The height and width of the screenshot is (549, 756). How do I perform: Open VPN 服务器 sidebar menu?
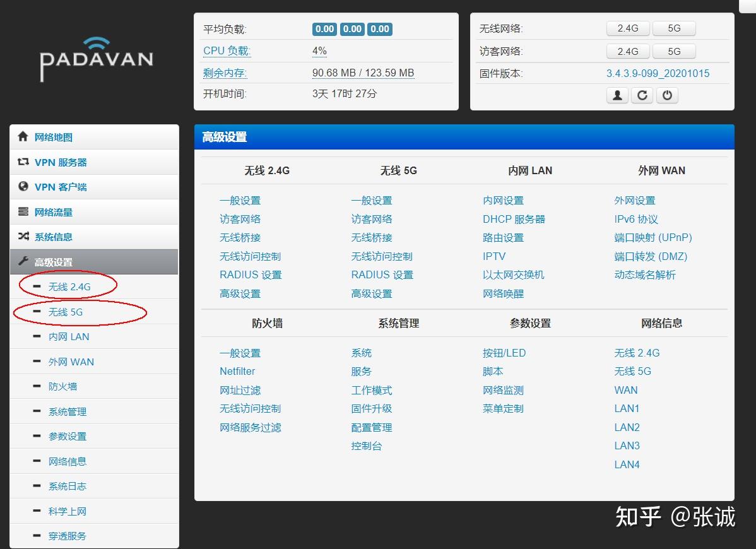point(94,162)
